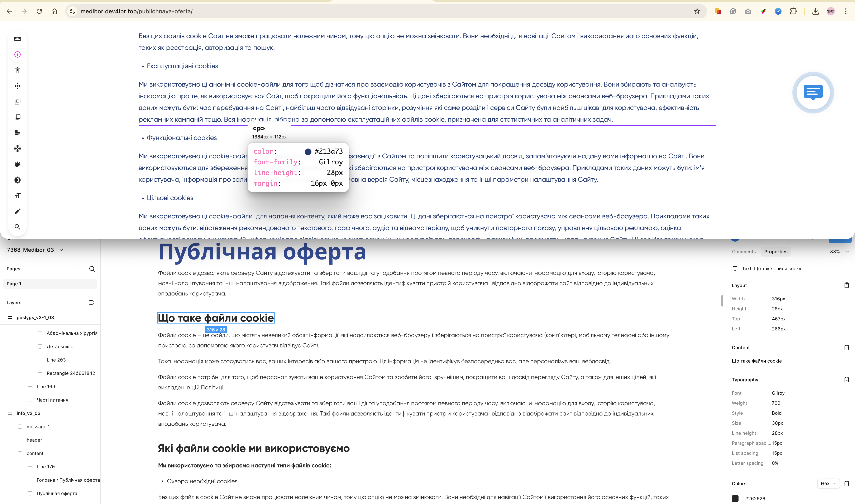This screenshot has width=855, height=504.
Task: Select the ruler measurement tool
Action: point(17,39)
